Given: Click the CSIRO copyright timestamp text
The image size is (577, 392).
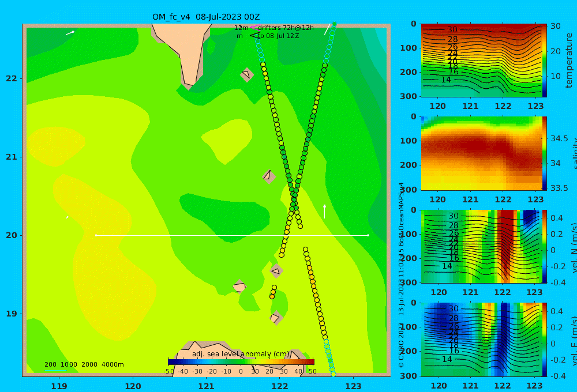Looking at the screenshot, I should [x=401, y=275].
